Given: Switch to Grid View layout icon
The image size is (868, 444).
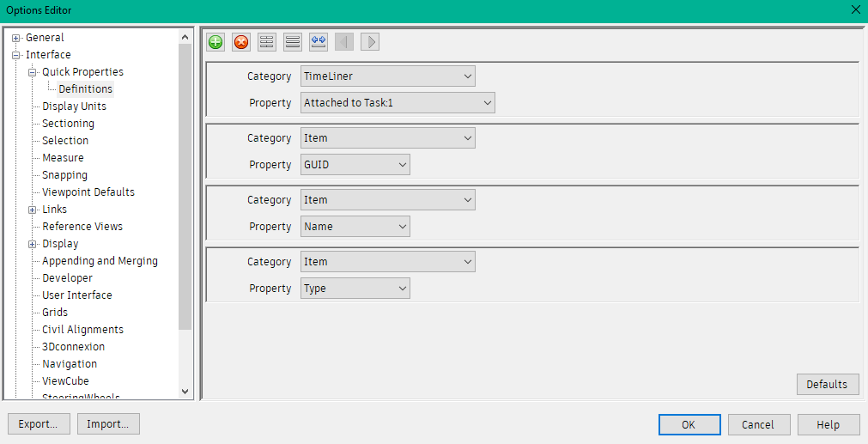Looking at the screenshot, I should [267, 42].
